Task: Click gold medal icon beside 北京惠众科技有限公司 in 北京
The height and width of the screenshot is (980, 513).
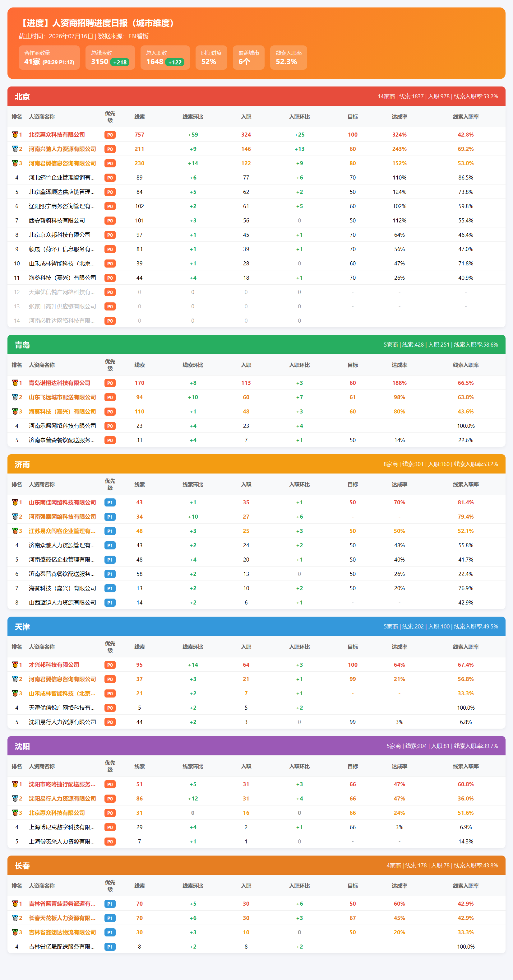Action: pos(15,135)
